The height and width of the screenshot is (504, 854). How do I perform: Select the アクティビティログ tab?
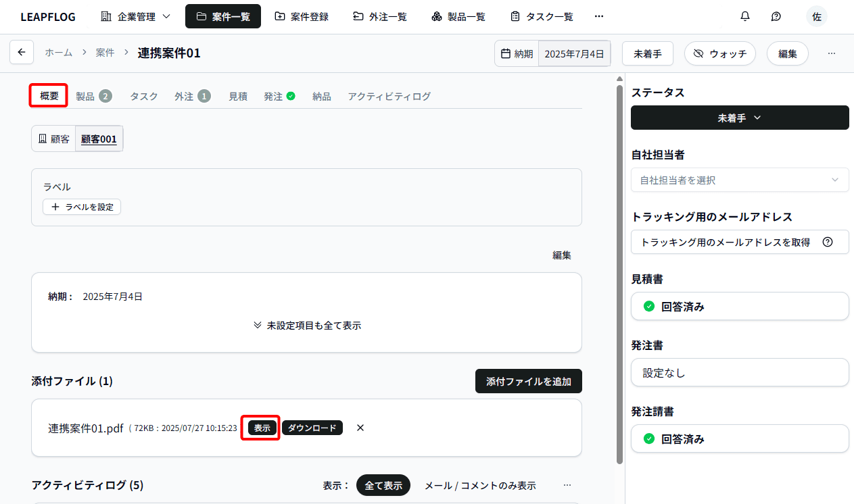click(x=389, y=96)
